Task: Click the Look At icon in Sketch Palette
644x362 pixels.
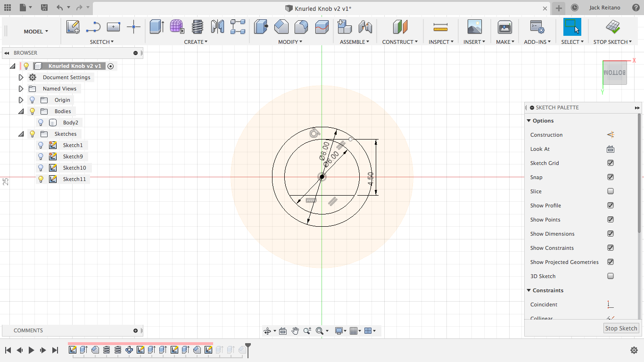Action: tap(611, 149)
